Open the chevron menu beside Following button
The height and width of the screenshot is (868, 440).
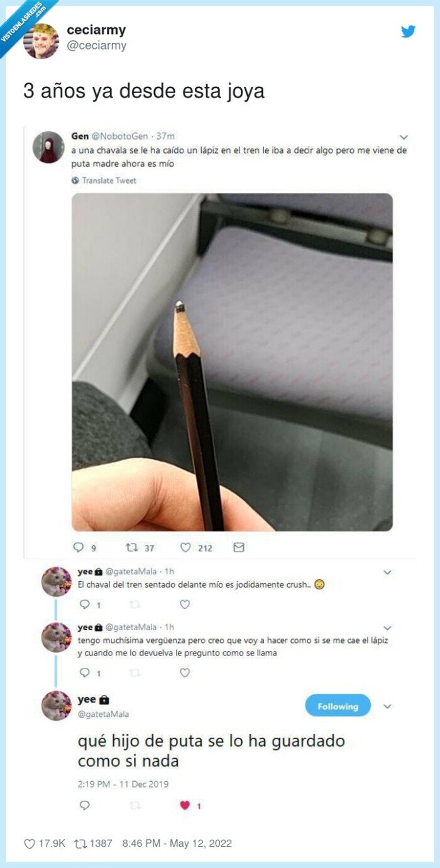point(387,706)
